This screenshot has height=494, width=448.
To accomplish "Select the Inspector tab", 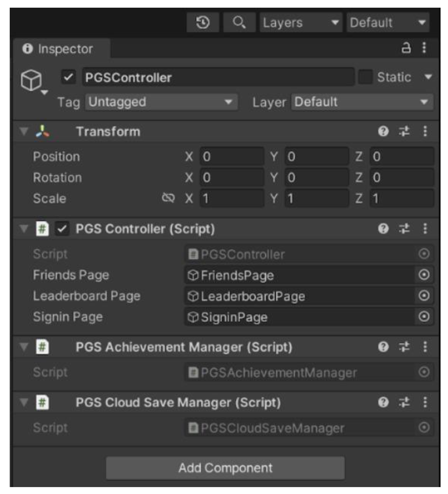I will coord(61,49).
